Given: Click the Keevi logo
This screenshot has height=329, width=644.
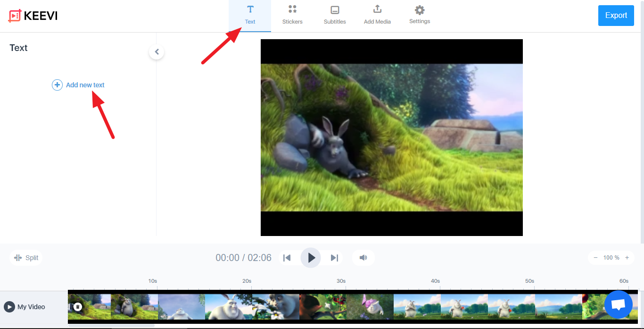Looking at the screenshot, I should (33, 16).
